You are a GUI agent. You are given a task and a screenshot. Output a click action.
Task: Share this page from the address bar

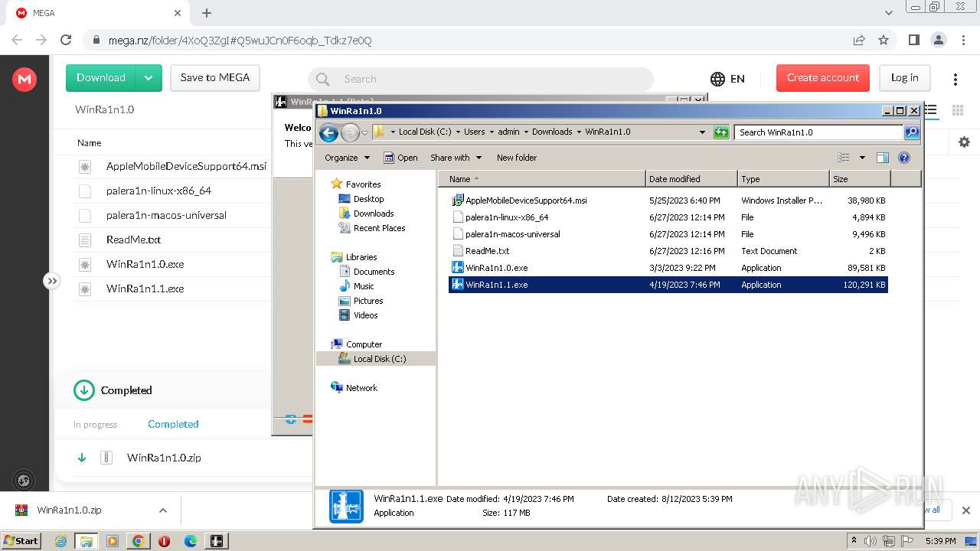[859, 41]
